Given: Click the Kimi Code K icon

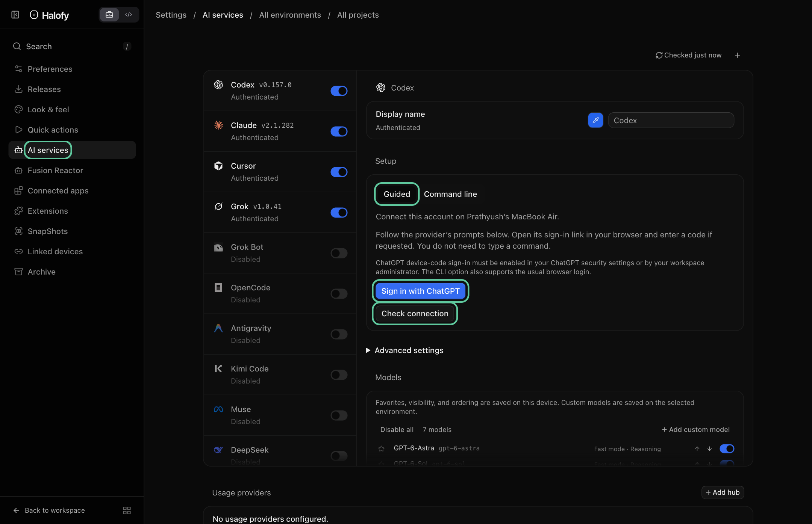Looking at the screenshot, I should [218, 368].
